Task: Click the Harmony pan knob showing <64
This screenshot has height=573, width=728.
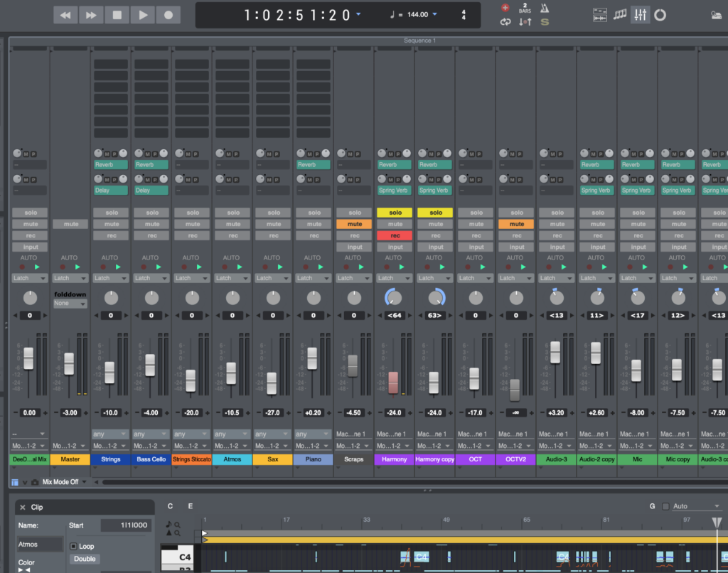Action: click(x=394, y=298)
